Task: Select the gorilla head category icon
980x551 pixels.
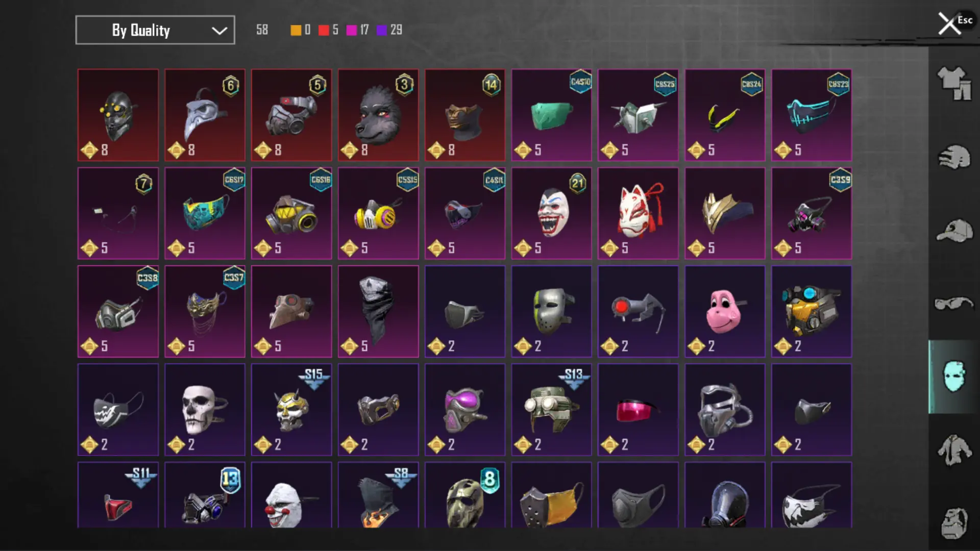Action: [x=954, y=523]
